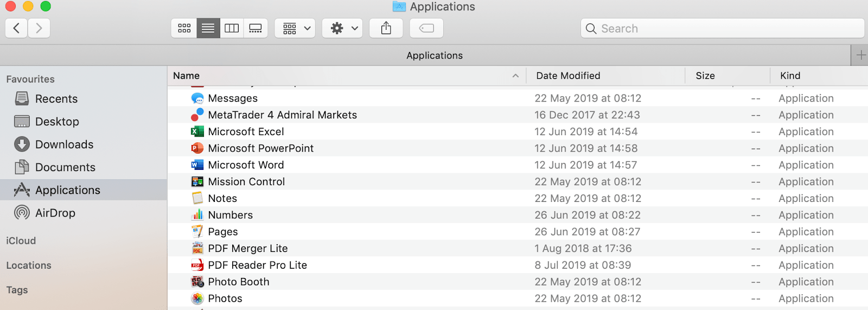Screen dimensions: 868x310
Task: Click the PDF Reader Pro Lite name
Action: coord(258,265)
